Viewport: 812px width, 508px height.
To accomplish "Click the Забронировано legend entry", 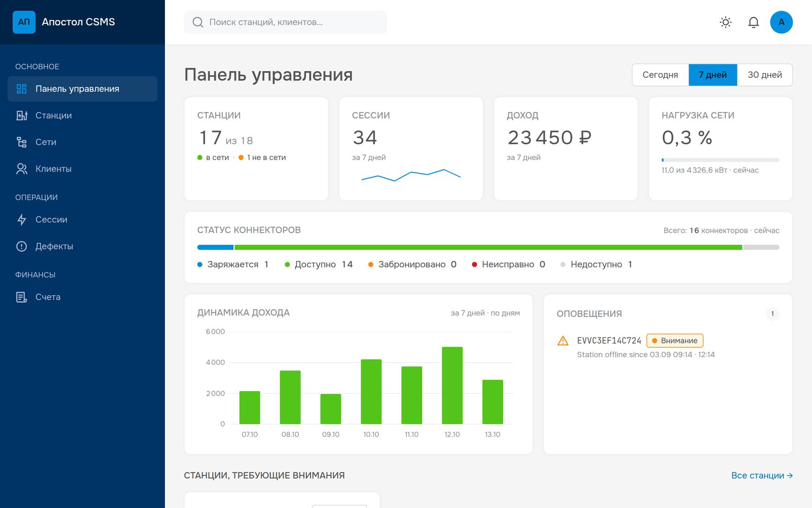I will coord(412,265).
